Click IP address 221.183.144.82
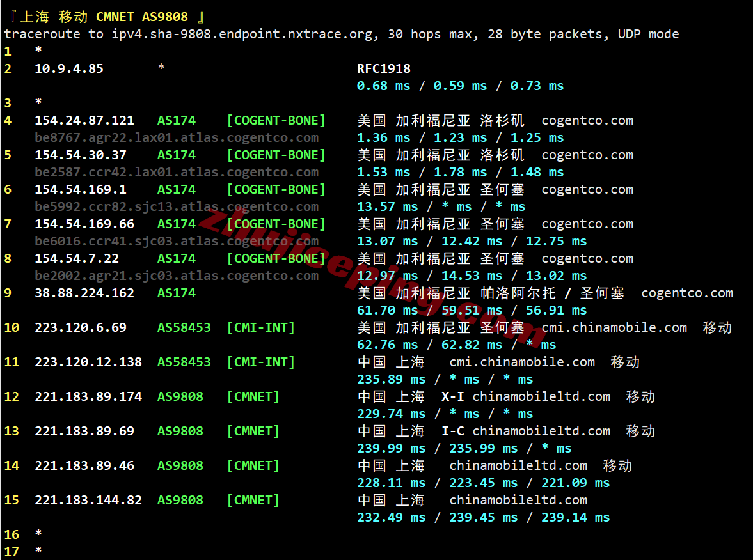This screenshot has width=753, height=560. pyautogui.click(x=88, y=501)
